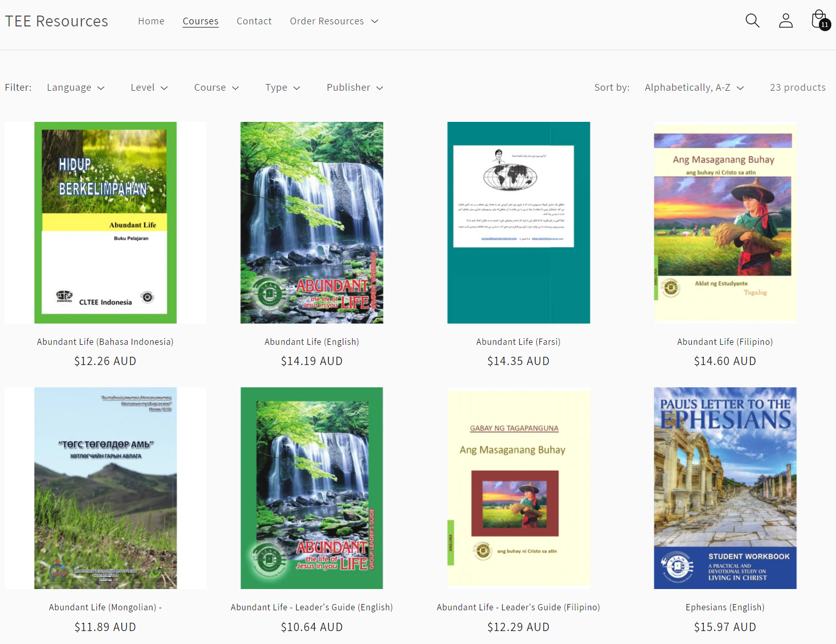
Task: Click the TEE Resources site title
Action: click(57, 21)
